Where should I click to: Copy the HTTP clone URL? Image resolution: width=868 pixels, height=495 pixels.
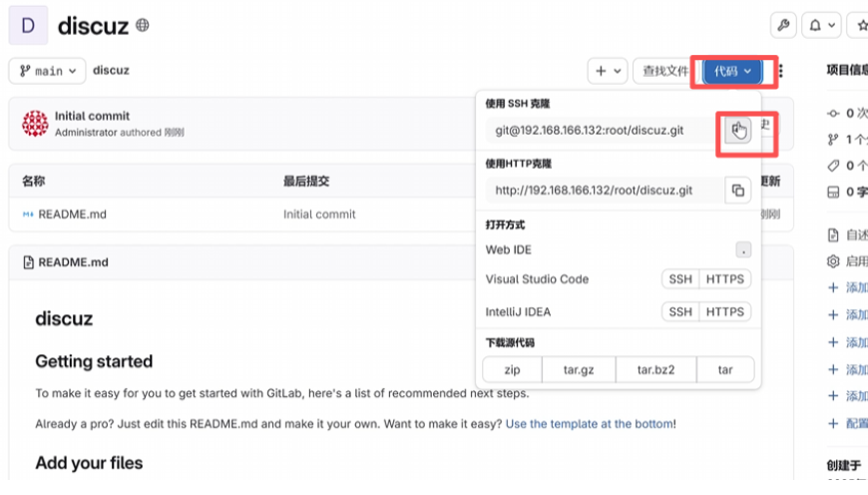click(x=738, y=191)
